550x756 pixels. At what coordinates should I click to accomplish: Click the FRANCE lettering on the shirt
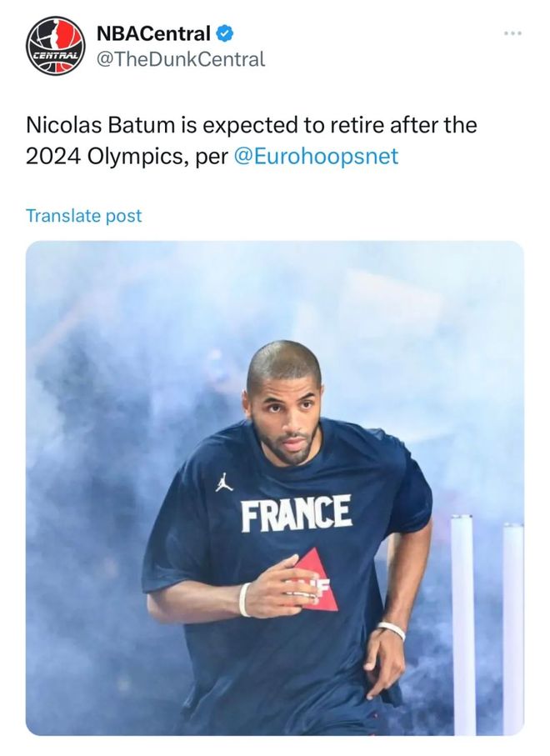(x=296, y=513)
